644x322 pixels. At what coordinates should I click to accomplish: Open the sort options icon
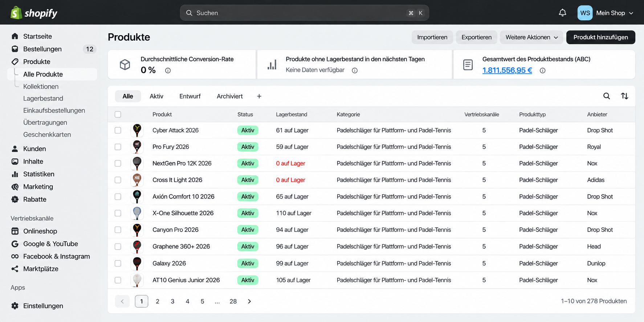tap(624, 96)
